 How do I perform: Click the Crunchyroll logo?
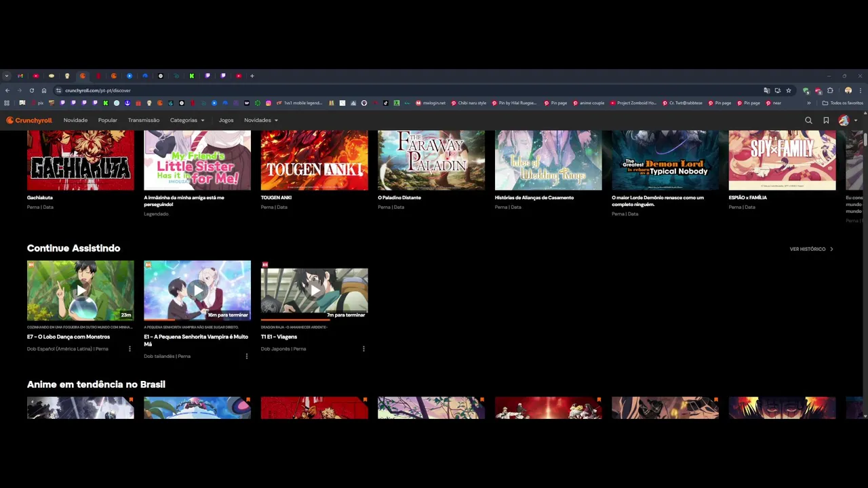click(x=29, y=120)
